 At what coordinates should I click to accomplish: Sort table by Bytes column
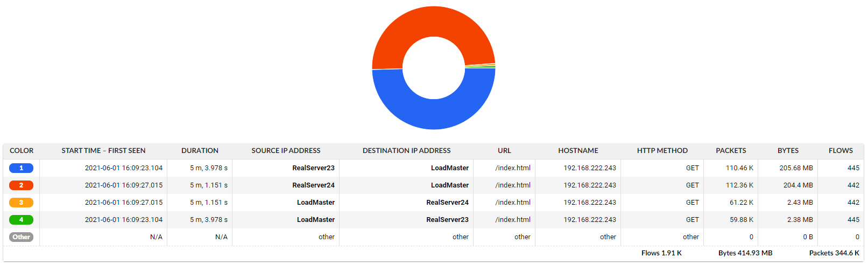788,151
